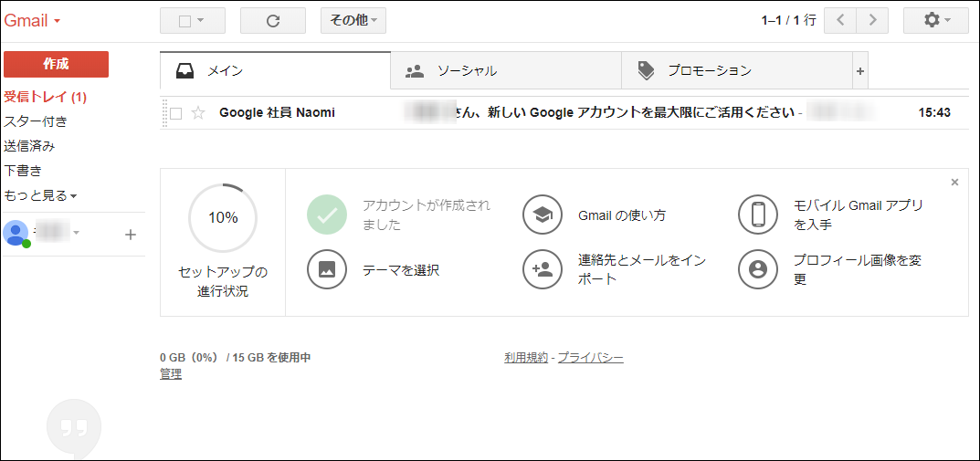This screenshot has width=980, height=461.
Task: Close the setup progress panel
Action: (954, 183)
